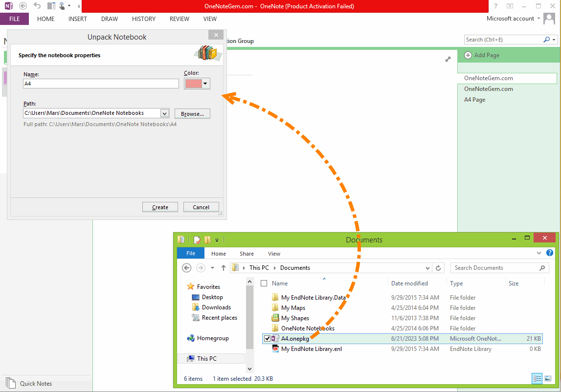Viewport: 561px width, 392px height.
Task: Open the FILE tab in OneNote
Action: click(x=14, y=19)
